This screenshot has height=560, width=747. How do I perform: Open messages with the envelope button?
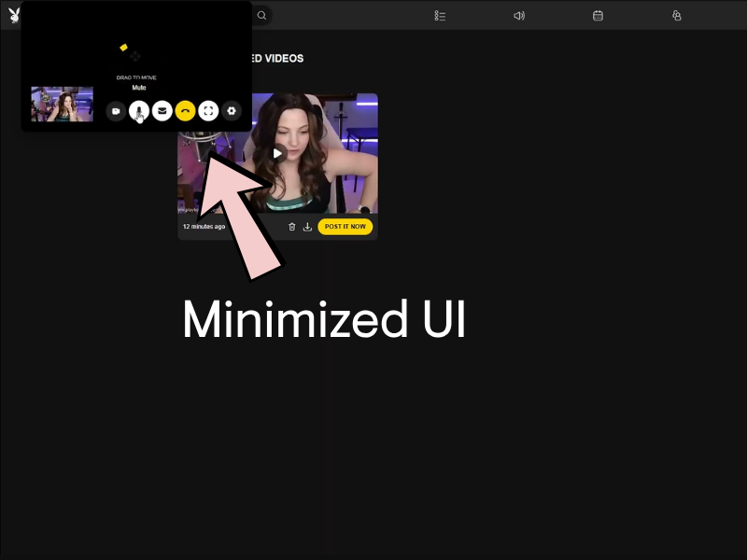162,111
